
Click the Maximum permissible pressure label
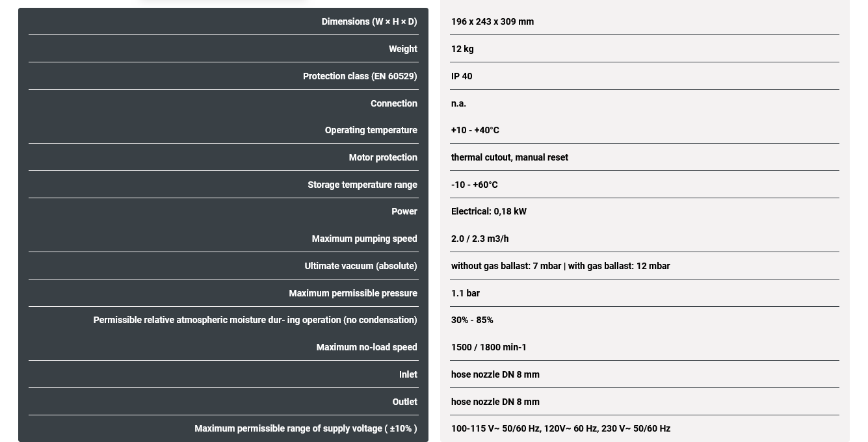pos(352,293)
